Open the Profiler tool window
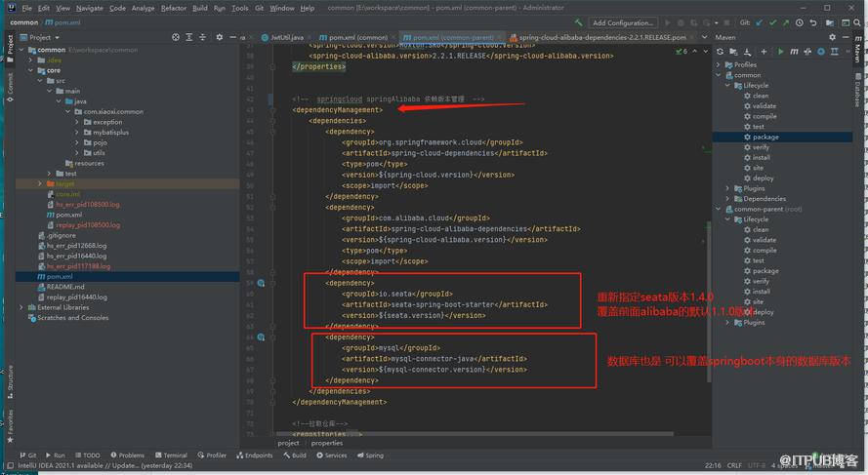 pyautogui.click(x=212, y=455)
